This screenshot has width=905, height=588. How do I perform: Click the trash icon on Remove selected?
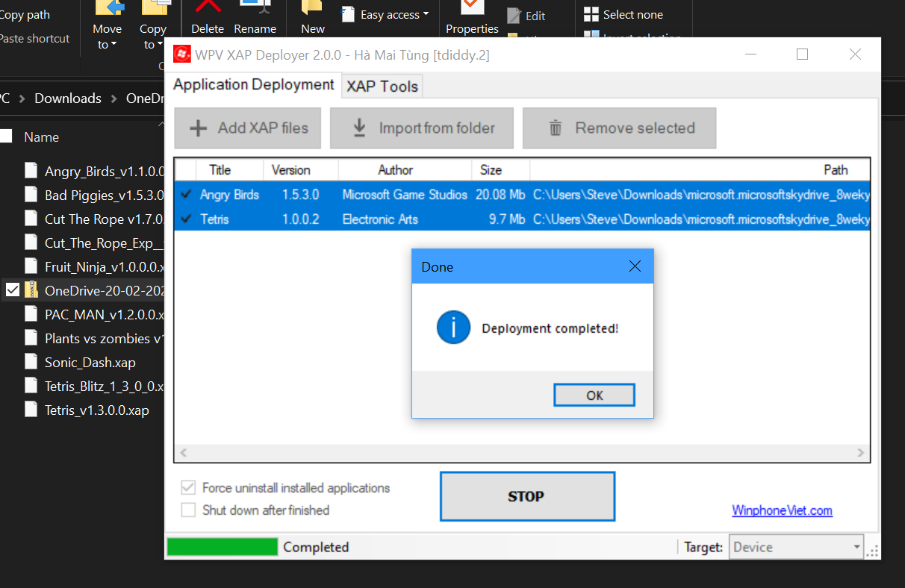pos(556,128)
